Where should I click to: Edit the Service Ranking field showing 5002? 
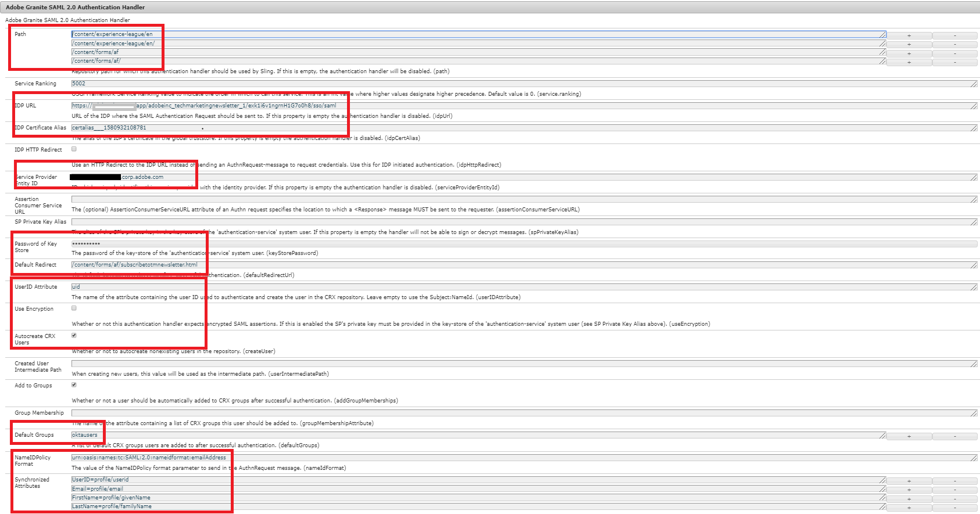(x=524, y=84)
